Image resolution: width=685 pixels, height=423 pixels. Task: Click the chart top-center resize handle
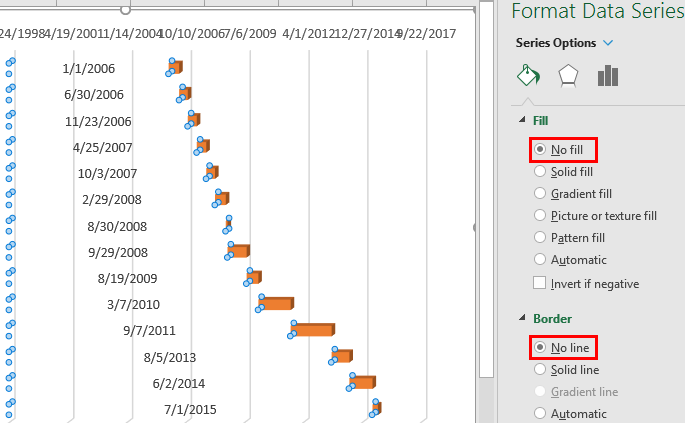(125, 9)
